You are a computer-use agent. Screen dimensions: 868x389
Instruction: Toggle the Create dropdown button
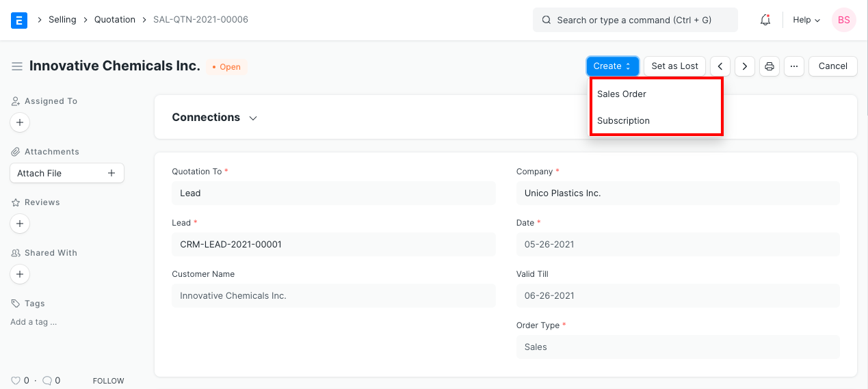click(612, 66)
